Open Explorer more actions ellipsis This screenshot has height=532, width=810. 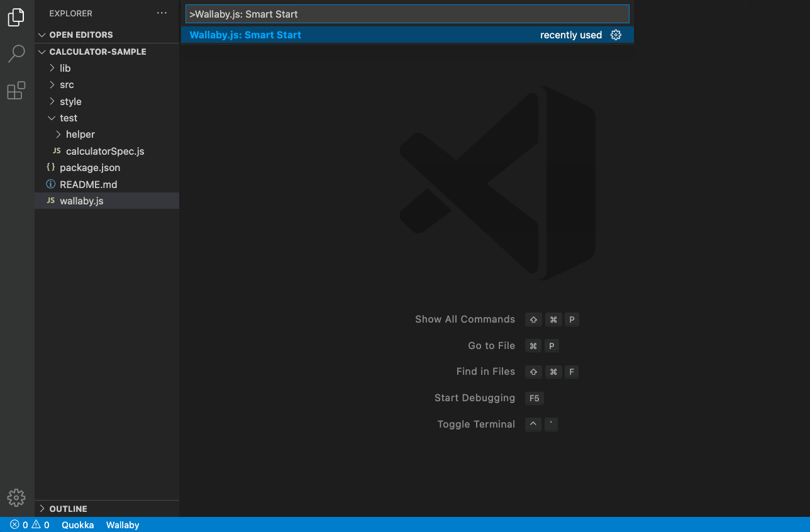162,13
